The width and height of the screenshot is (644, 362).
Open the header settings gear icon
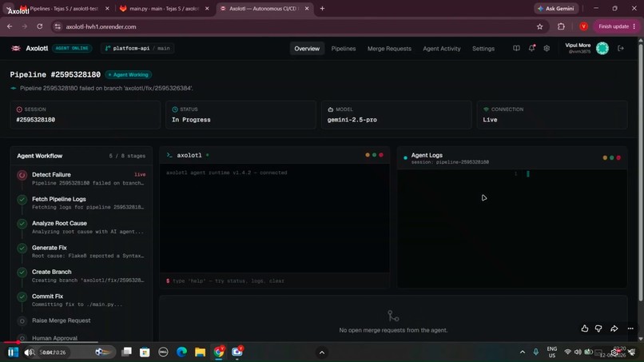(547, 49)
